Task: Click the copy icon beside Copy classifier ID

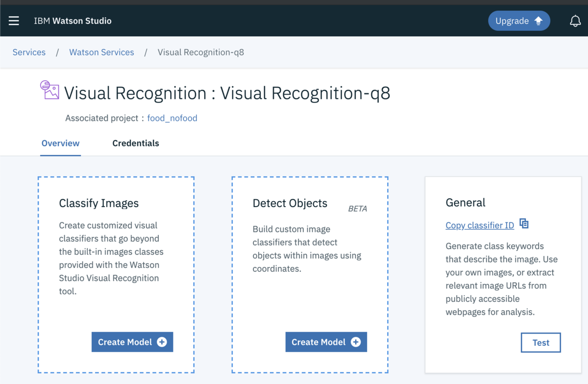Action: pos(524,224)
